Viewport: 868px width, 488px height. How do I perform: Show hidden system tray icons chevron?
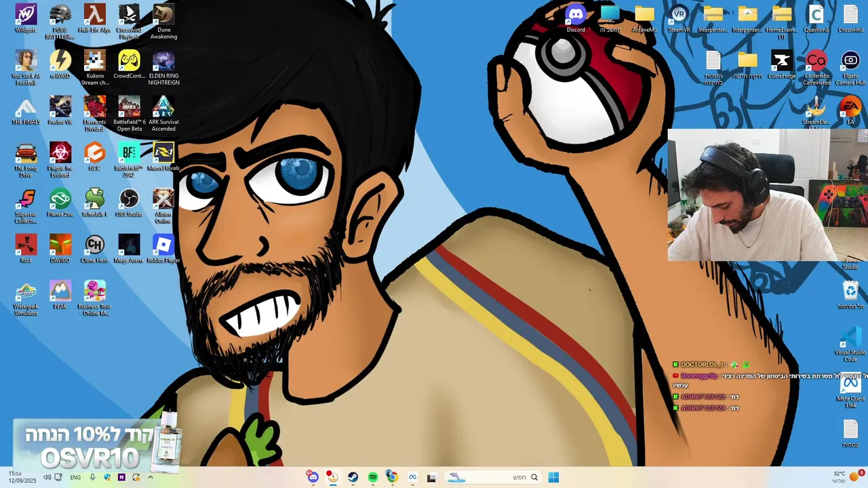point(151,477)
